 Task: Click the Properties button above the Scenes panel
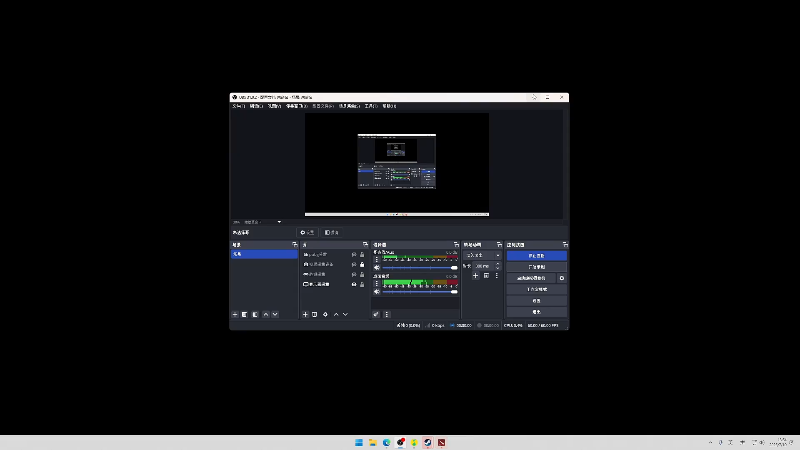pyautogui.click(x=307, y=233)
